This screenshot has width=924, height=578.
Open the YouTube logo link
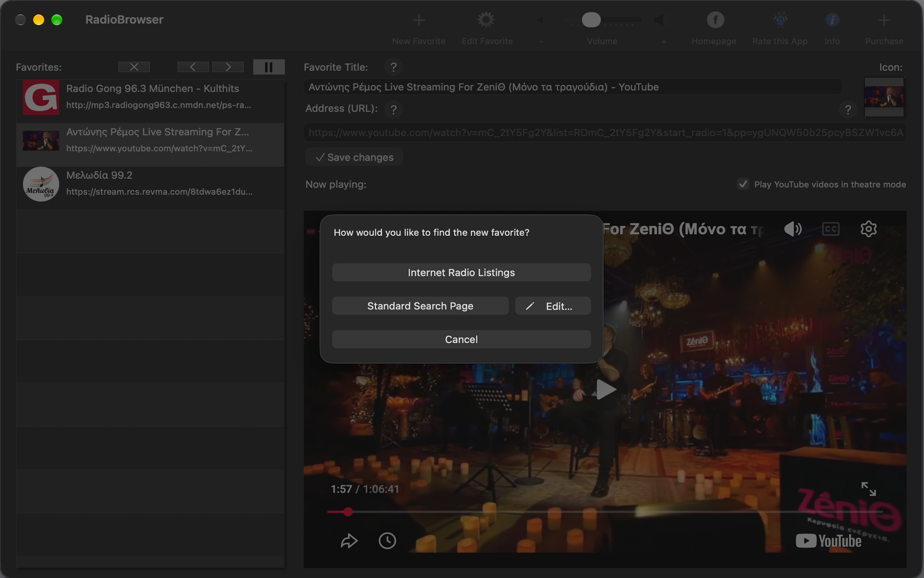[829, 541]
